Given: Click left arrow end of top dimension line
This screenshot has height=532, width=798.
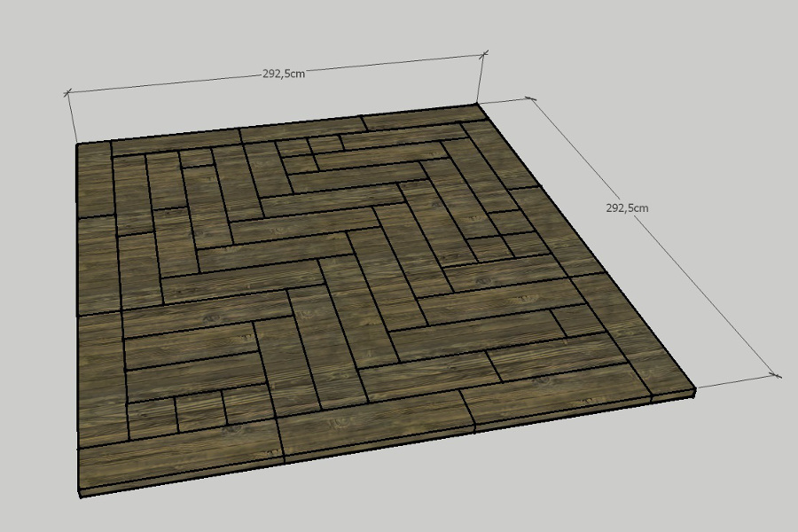Looking at the screenshot, I should (69, 92).
